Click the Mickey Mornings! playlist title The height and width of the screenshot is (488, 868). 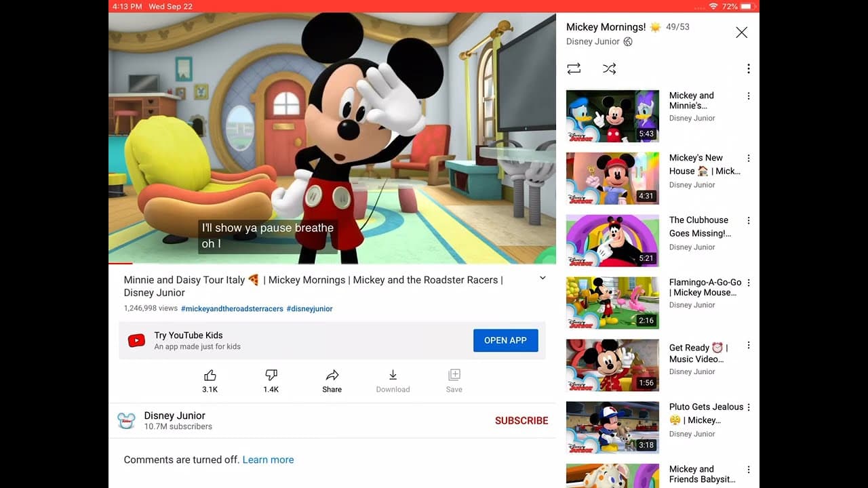coord(606,27)
